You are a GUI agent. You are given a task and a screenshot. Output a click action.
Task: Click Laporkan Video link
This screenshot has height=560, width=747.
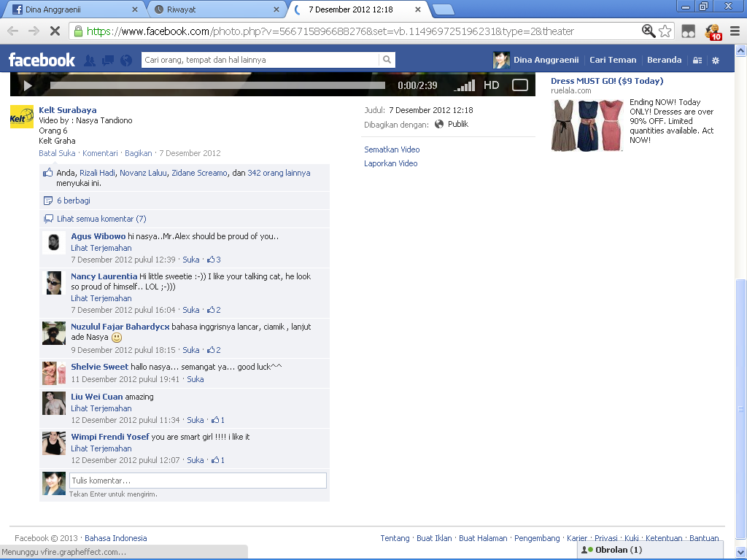pos(391,163)
